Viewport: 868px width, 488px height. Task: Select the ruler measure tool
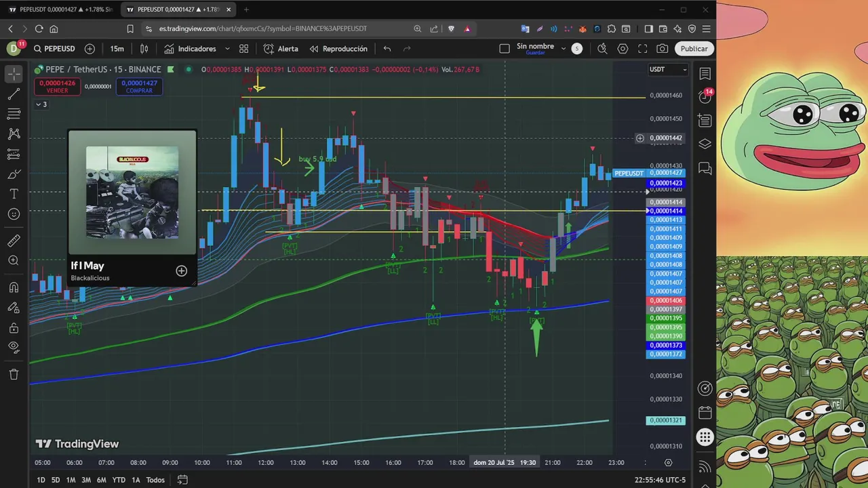tap(14, 241)
